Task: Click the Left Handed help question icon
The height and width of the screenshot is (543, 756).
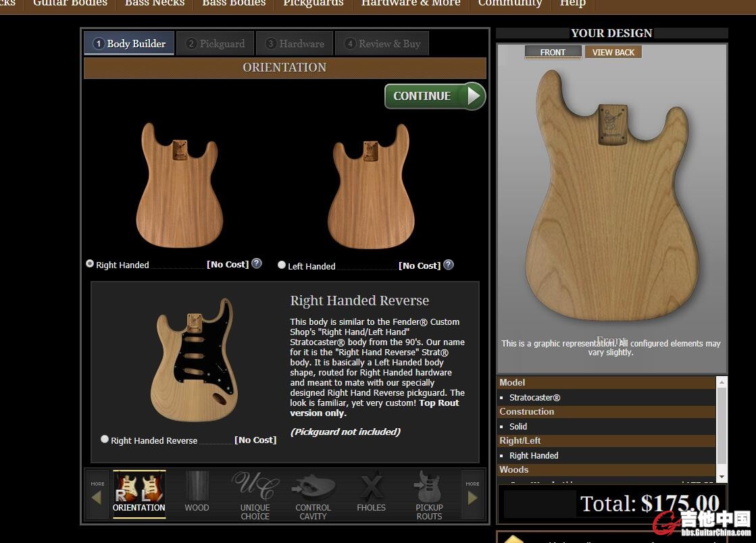Action: pyautogui.click(x=449, y=265)
